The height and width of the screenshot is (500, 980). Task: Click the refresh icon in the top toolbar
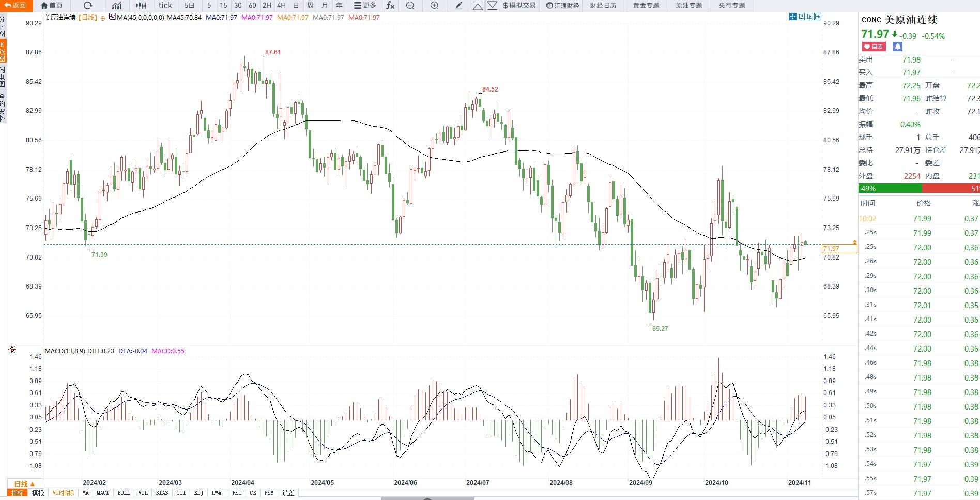pyautogui.click(x=88, y=6)
